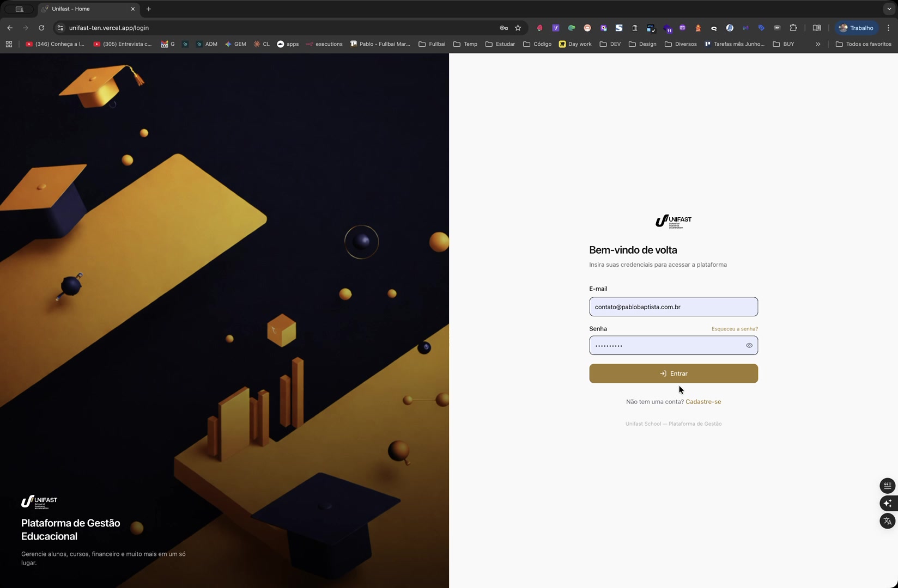Expand hidden bookmarks overflow chevron
Image resolution: width=898 pixels, height=588 pixels.
(x=818, y=44)
